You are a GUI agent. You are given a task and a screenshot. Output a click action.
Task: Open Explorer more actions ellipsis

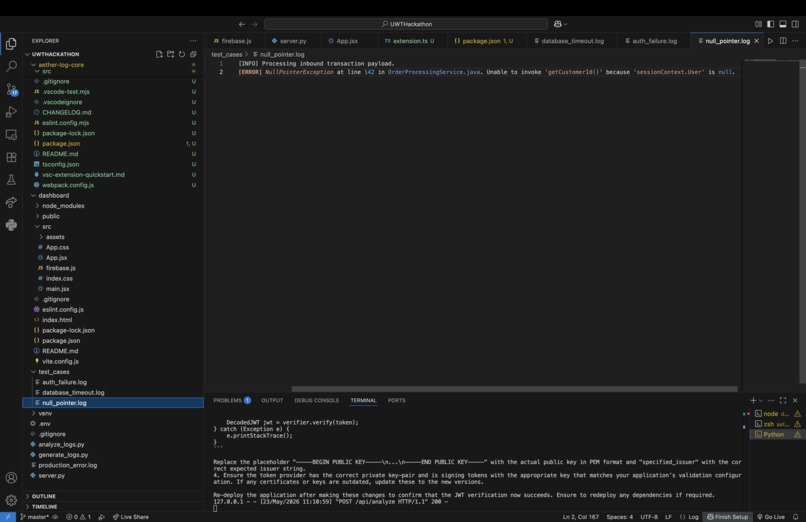[x=193, y=41]
